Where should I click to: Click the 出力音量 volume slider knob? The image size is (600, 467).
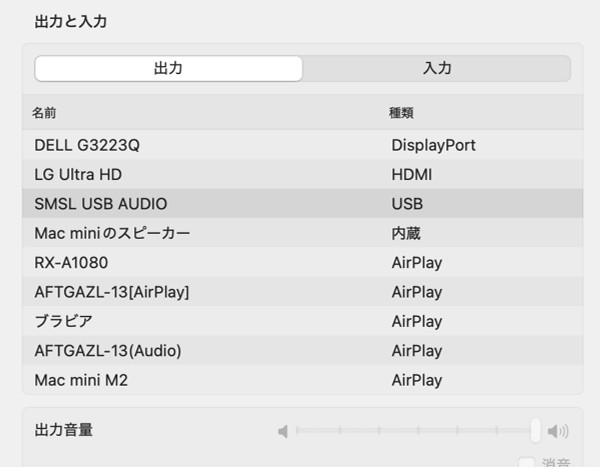536,431
